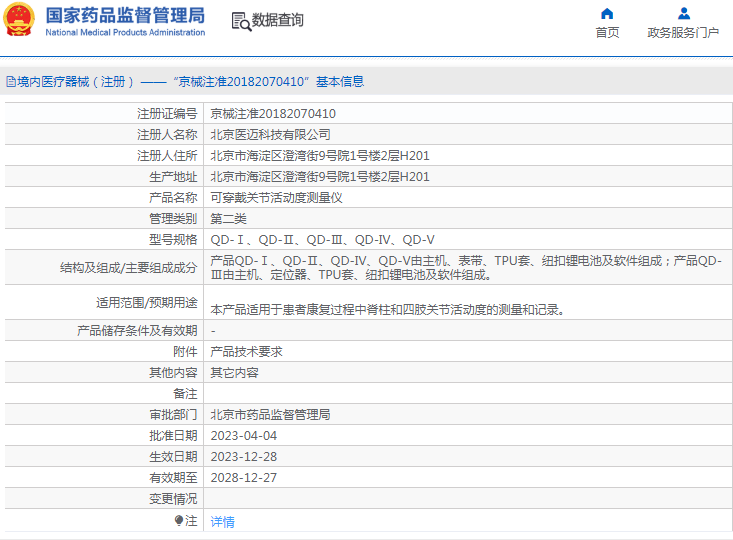The image size is (733, 540).
Task: Click the document icon before 境内医疗器械
Action: click(x=11, y=82)
